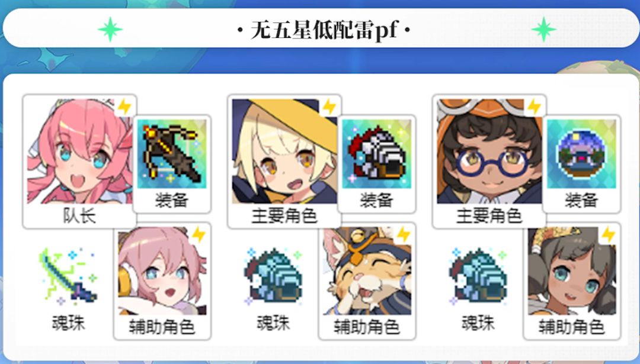Click the right green star in the title bar
This screenshot has width=640, height=364.
point(543,30)
